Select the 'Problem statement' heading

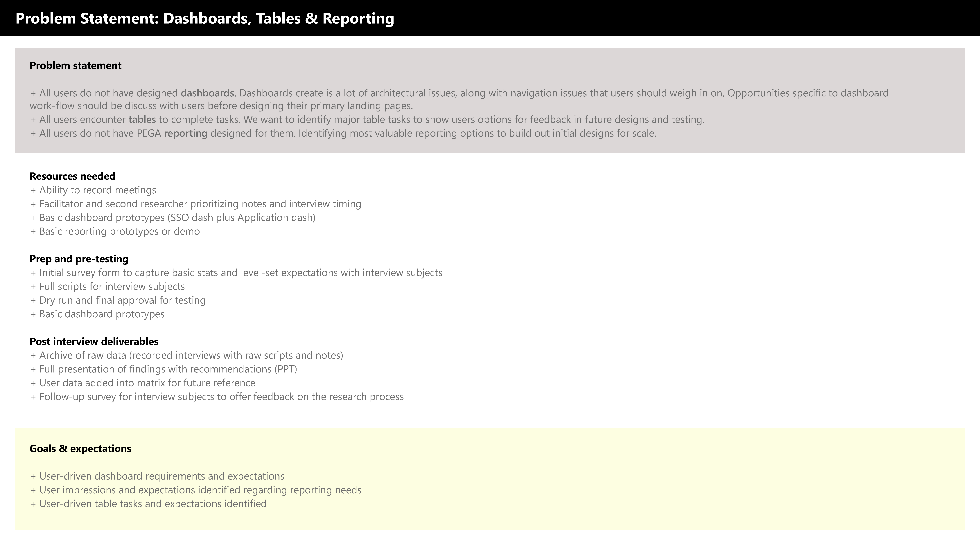point(75,65)
